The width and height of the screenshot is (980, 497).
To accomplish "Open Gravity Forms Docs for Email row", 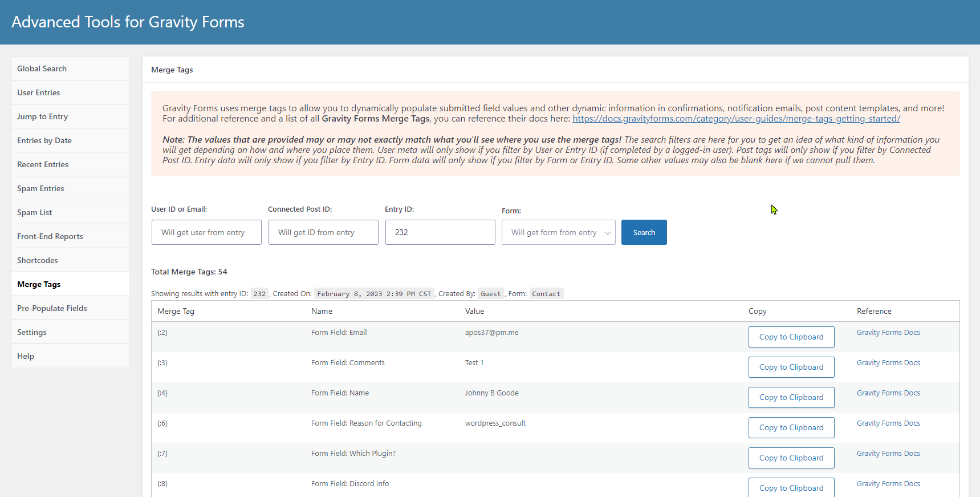I will click(888, 333).
